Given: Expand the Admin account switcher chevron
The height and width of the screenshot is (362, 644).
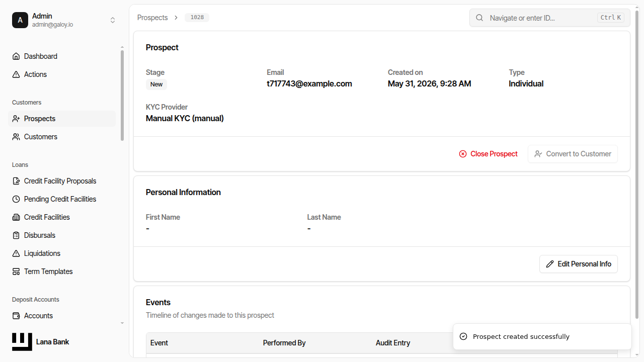Looking at the screenshot, I should pos(113,20).
